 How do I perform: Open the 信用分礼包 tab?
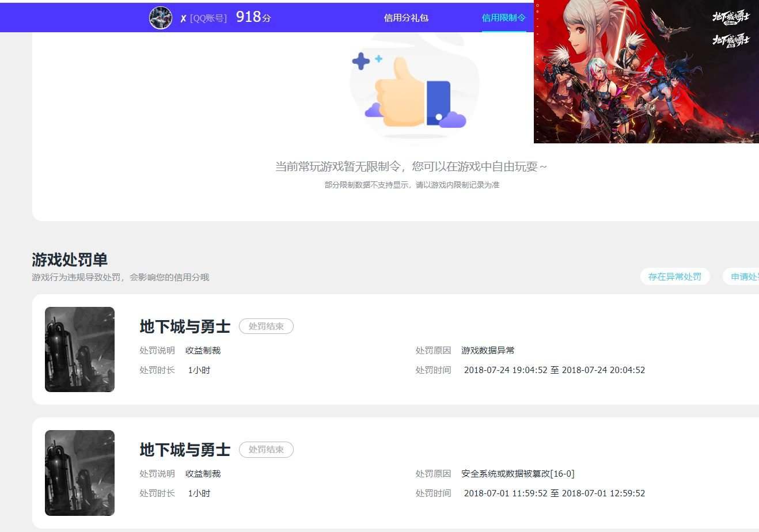(406, 18)
